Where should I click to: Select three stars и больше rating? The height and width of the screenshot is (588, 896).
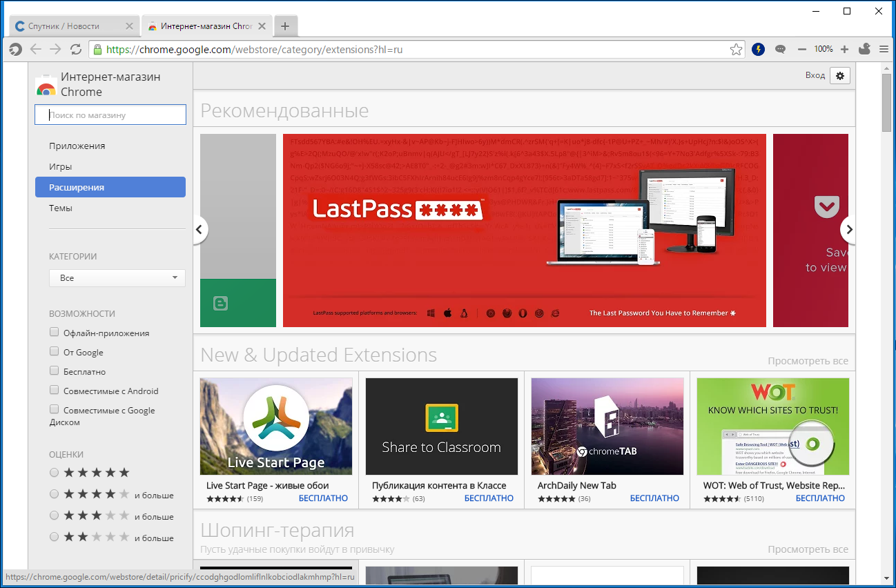54,516
